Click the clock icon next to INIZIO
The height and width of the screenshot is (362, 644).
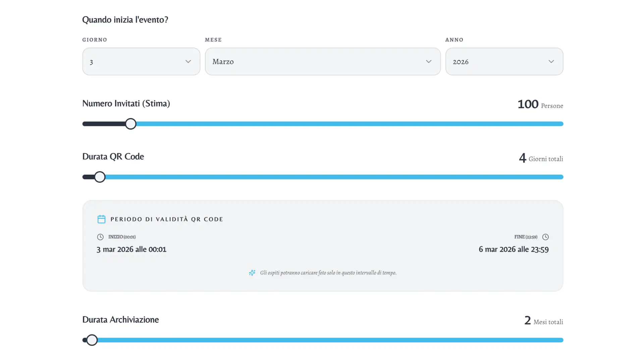tap(100, 237)
